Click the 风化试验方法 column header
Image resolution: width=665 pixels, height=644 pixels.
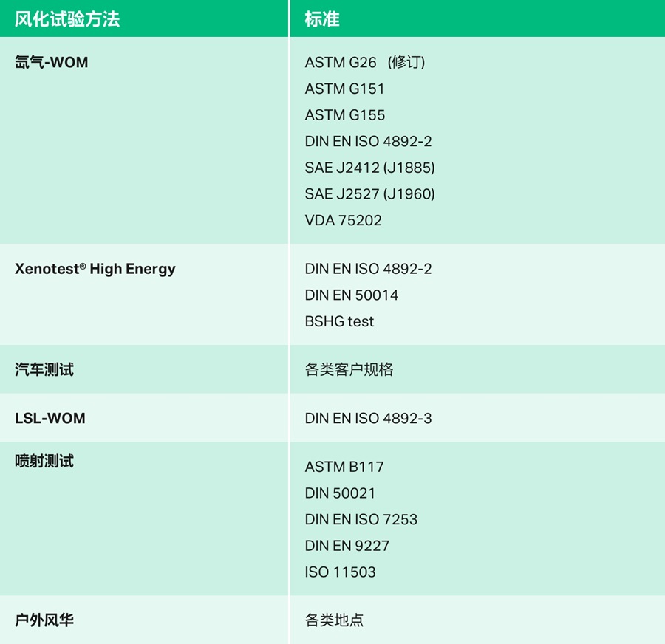[x=67, y=19]
